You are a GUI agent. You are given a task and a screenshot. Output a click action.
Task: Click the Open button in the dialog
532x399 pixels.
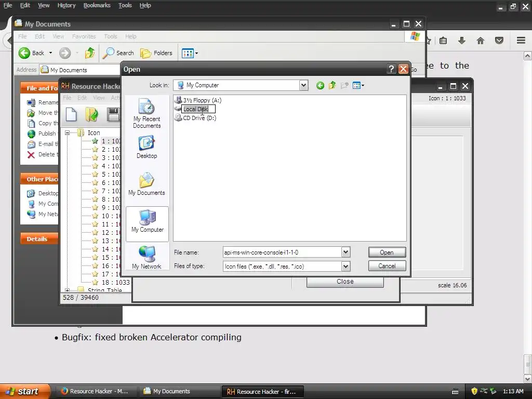[x=387, y=252]
